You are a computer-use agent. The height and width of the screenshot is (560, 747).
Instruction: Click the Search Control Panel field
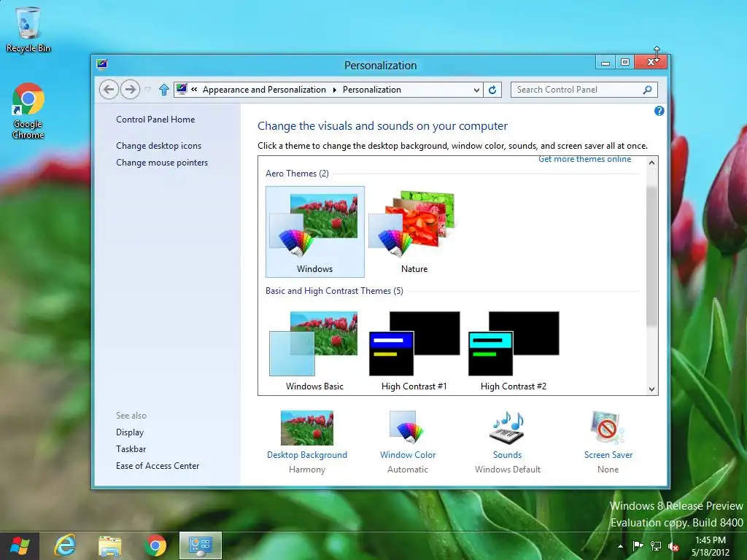(584, 90)
